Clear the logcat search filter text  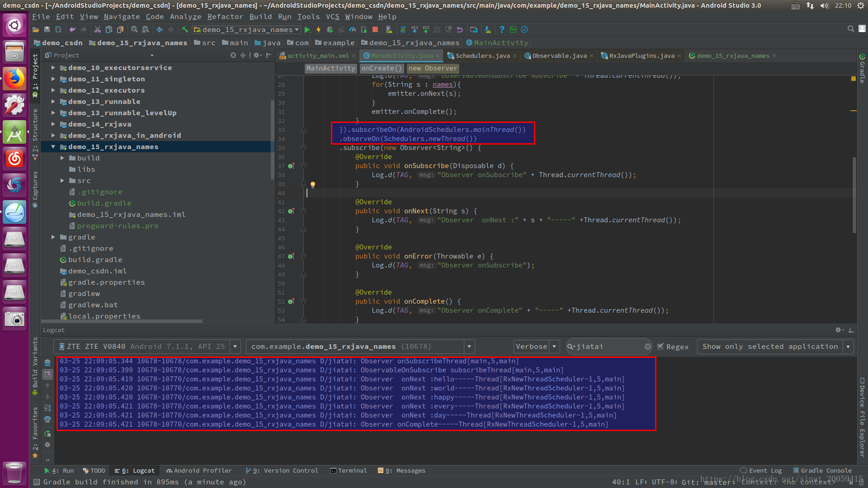click(x=647, y=347)
